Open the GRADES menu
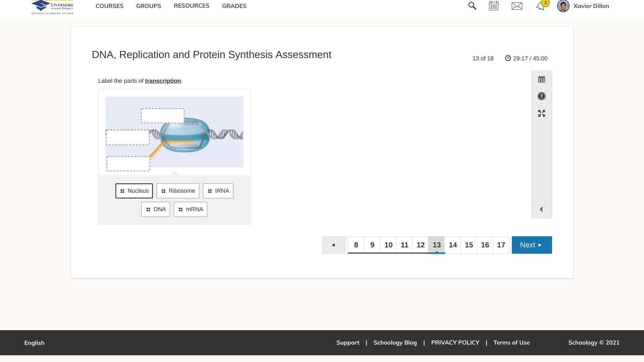Viewport: 644px width, 362px height. [x=234, y=6]
